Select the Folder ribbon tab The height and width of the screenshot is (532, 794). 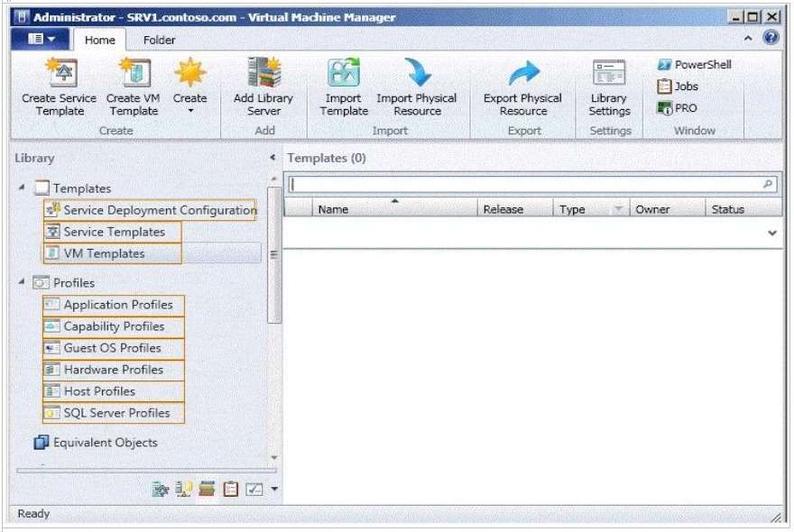tap(159, 40)
